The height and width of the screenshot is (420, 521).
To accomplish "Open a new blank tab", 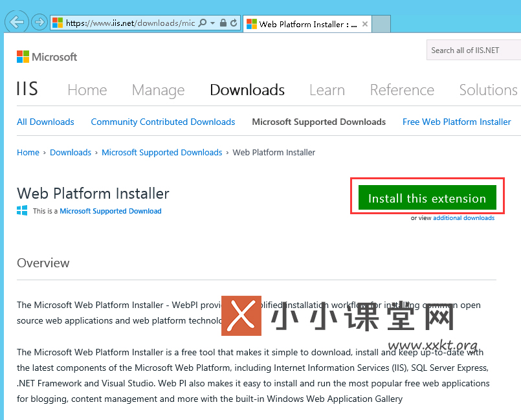I will 381,24.
